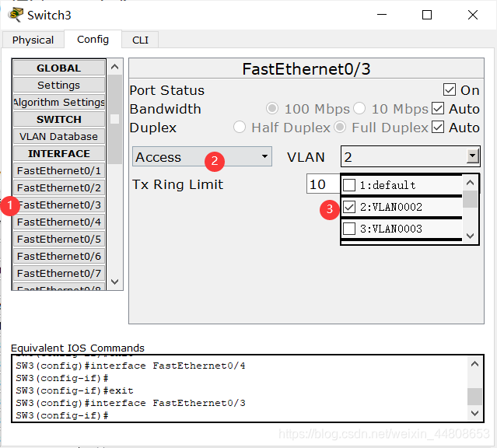This screenshot has height=448, width=497.
Task: Close the Switch3 window
Action: coord(473,15)
